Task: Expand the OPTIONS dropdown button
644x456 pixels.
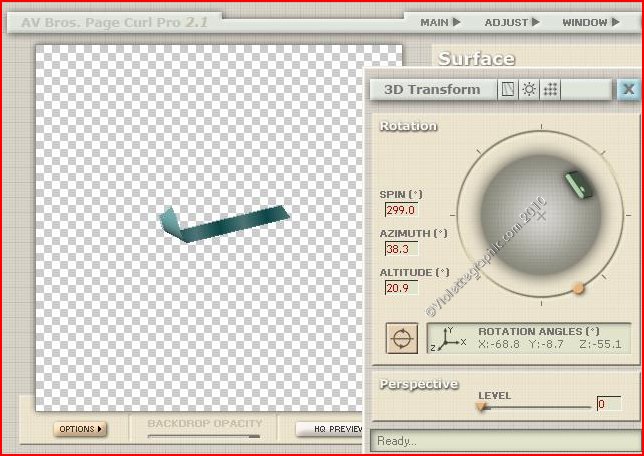Action: tap(80, 429)
